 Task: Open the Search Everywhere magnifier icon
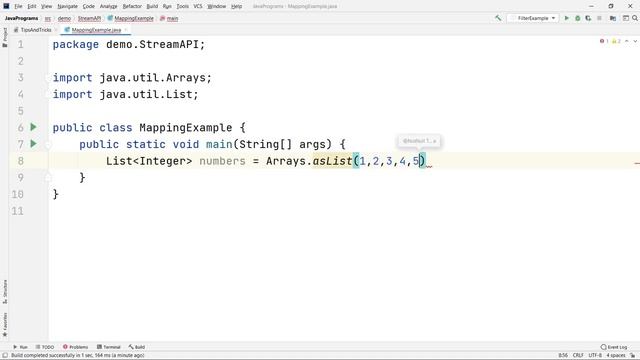coord(635,18)
